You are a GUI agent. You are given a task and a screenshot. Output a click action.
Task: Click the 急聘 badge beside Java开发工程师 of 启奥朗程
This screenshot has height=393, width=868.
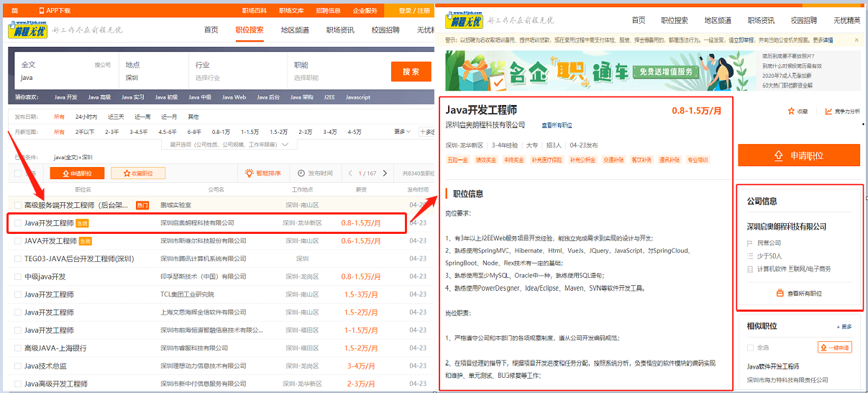point(83,223)
